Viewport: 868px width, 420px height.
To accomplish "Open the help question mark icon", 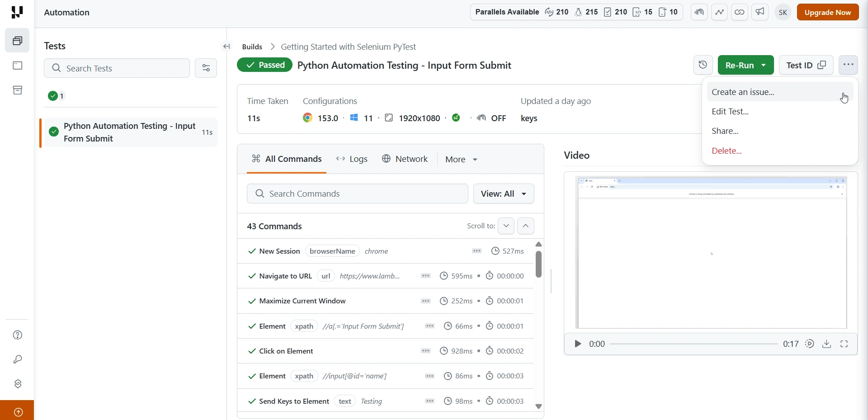I will point(18,335).
